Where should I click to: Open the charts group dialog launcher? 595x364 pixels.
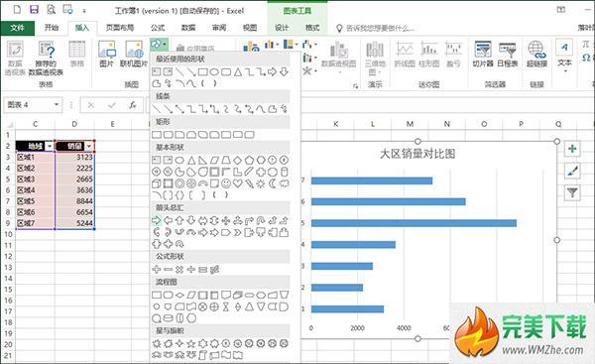click(x=355, y=86)
